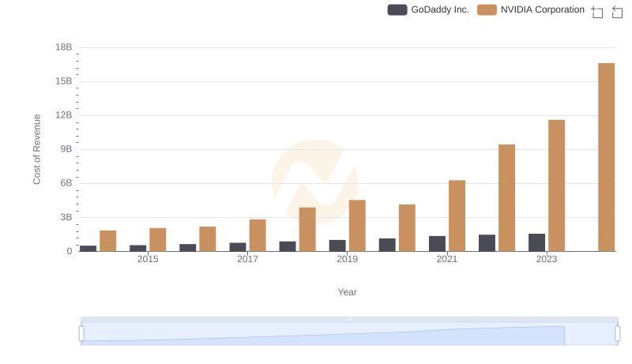
Task: Click the 2023 x-axis label
Action: (x=547, y=259)
